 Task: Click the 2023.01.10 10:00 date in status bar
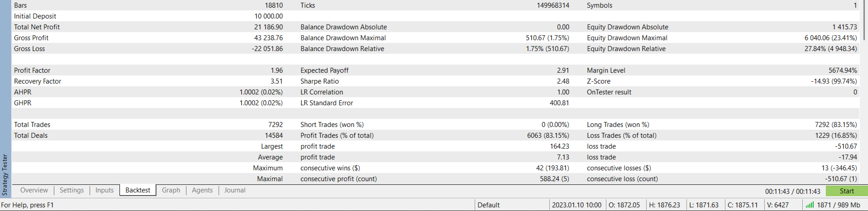(x=577, y=205)
